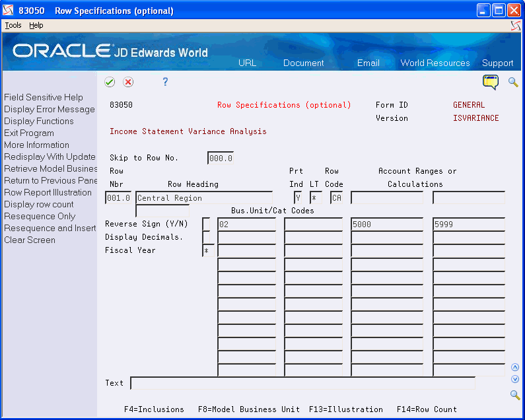This screenshot has width=525, height=420.
Task: Open the Tools menu
Action: pos(13,26)
